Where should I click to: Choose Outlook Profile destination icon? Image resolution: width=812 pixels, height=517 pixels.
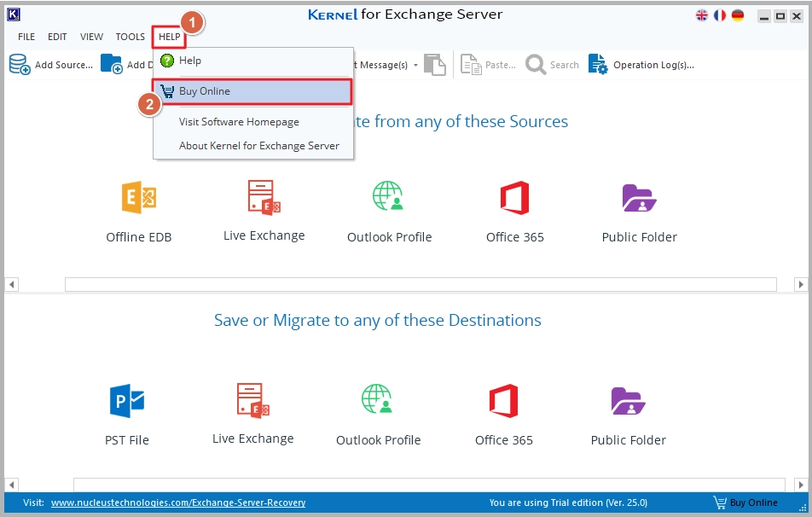(377, 399)
